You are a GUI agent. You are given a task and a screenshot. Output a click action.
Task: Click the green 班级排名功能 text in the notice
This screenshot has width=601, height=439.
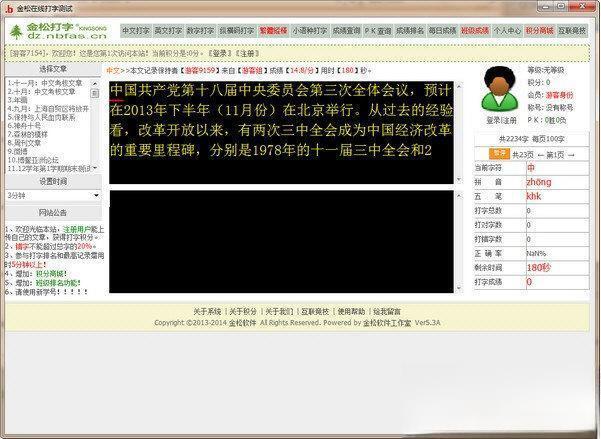tap(57, 283)
